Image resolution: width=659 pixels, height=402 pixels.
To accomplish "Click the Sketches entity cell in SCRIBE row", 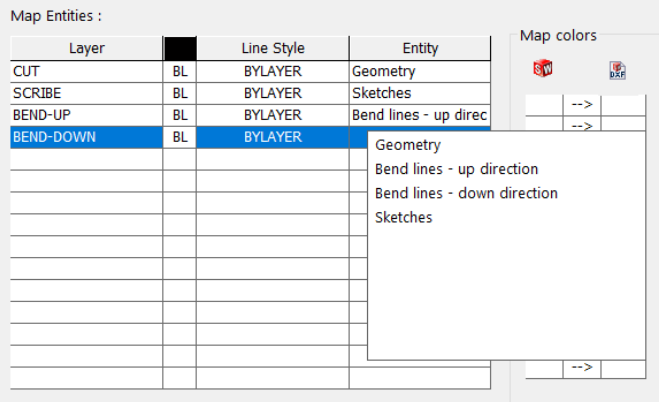I will click(420, 93).
